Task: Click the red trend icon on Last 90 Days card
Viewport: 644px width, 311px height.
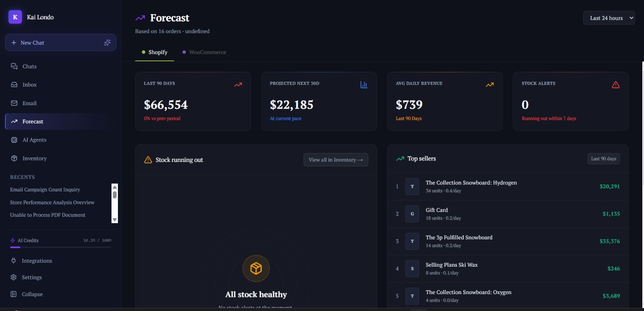Action: click(x=238, y=85)
